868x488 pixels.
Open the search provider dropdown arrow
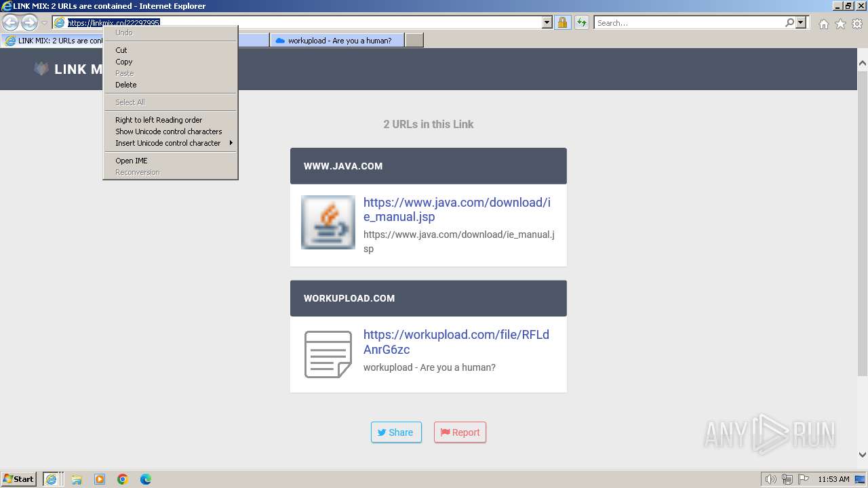(801, 23)
